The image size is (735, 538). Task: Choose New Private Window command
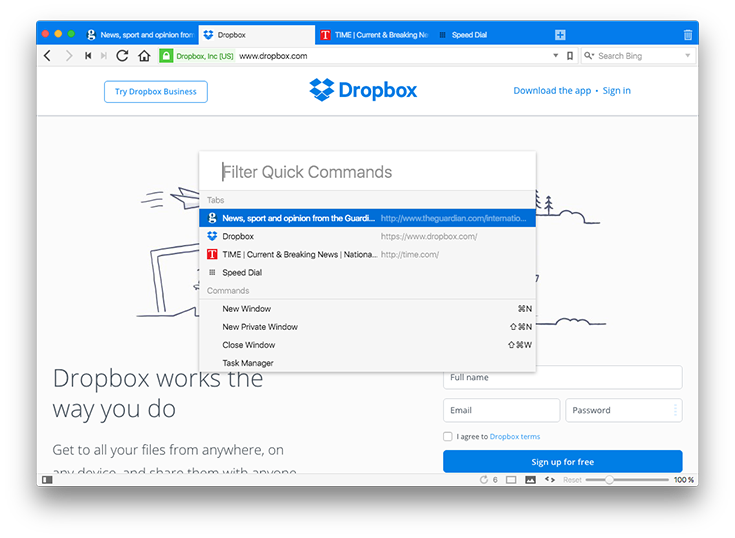pyautogui.click(x=368, y=327)
